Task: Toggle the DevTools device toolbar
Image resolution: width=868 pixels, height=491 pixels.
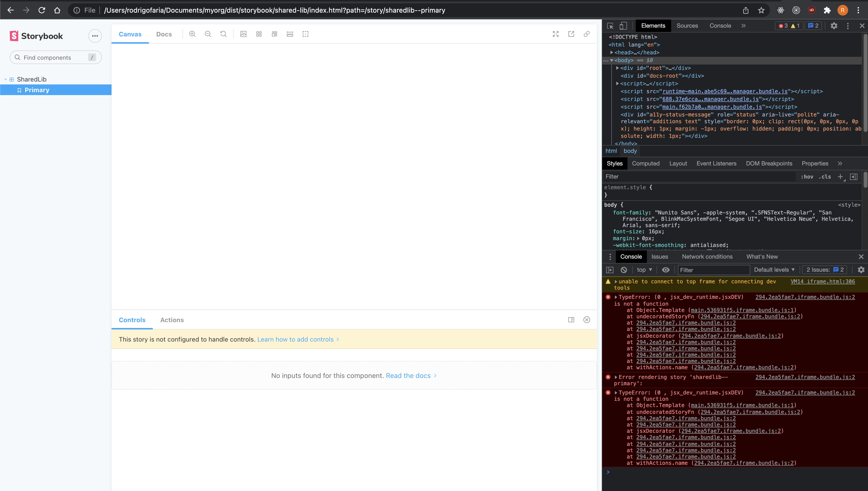Action: tap(623, 26)
